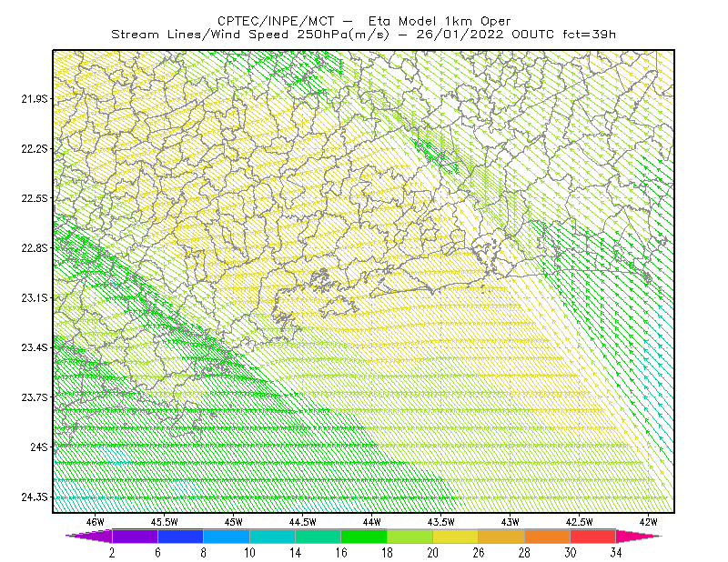Click the green 16–18 legend swatch
728x562 pixels.
click(x=364, y=536)
